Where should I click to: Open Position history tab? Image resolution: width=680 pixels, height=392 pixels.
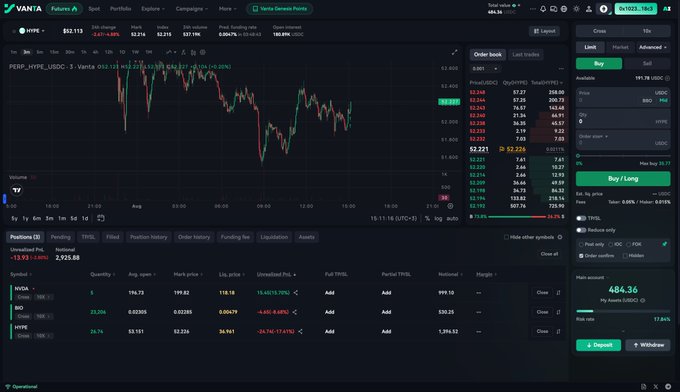coord(148,237)
